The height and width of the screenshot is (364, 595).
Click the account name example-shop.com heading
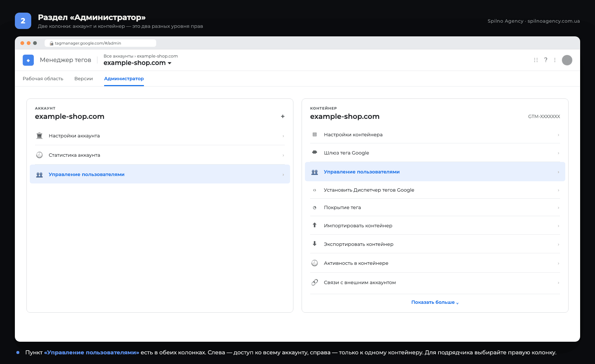[70, 117]
